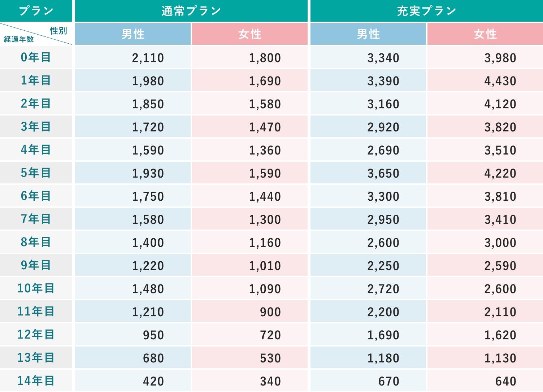Click the 10年目 row label
This screenshot has width=543, height=392.
pyautogui.click(x=36, y=288)
